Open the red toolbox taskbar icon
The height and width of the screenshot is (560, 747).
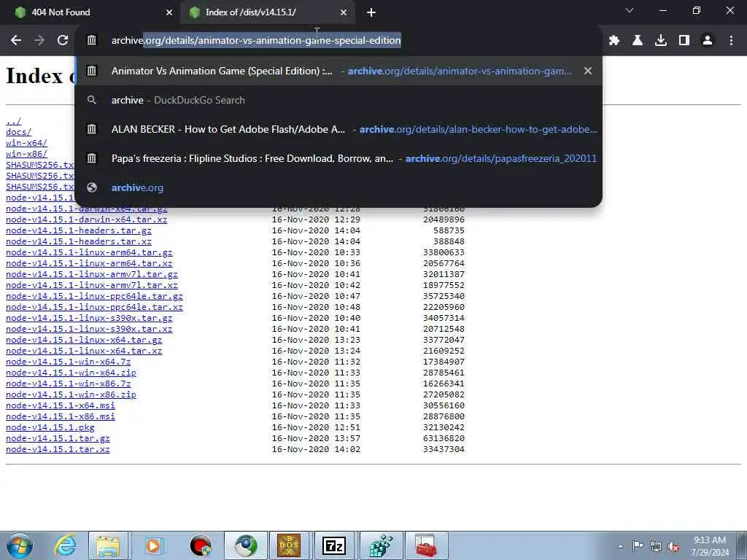click(425, 545)
